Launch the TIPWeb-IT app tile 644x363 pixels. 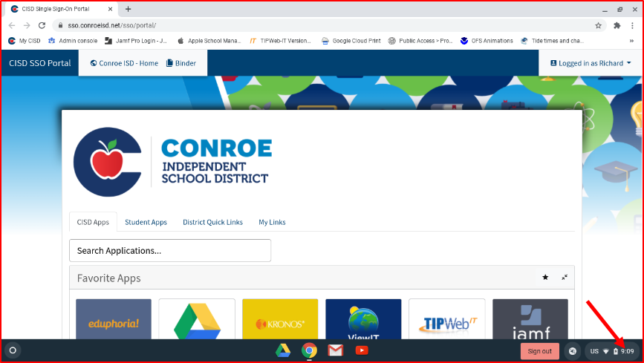coord(446,320)
